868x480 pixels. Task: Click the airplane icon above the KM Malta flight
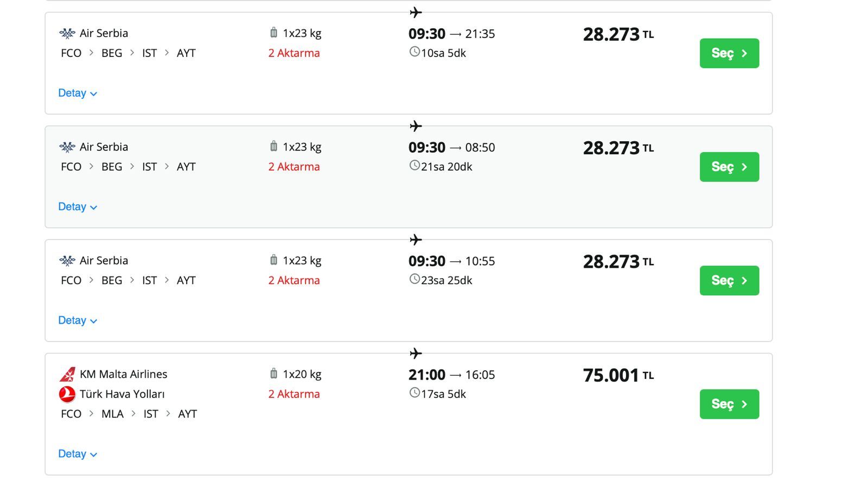click(417, 353)
